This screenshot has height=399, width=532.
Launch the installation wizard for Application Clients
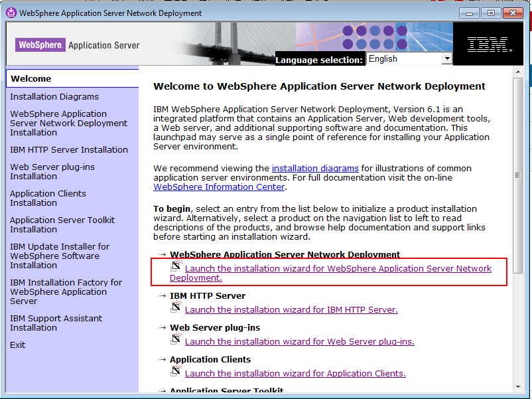click(x=295, y=374)
